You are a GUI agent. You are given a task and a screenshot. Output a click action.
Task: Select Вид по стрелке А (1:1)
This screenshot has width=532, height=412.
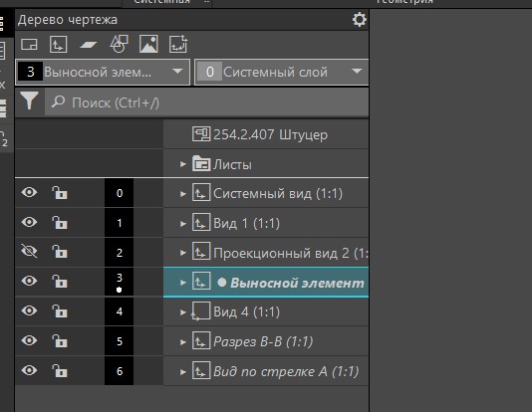tap(286, 371)
